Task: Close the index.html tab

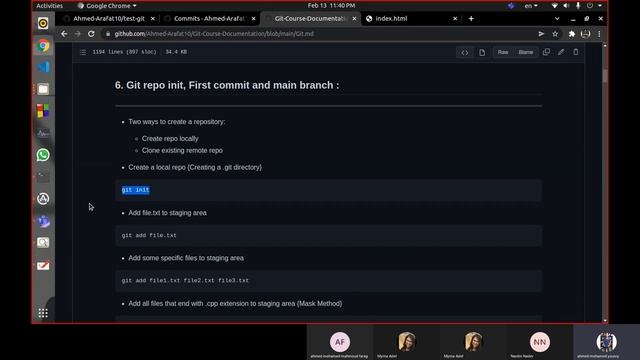Action: pyautogui.click(x=455, y=18)
